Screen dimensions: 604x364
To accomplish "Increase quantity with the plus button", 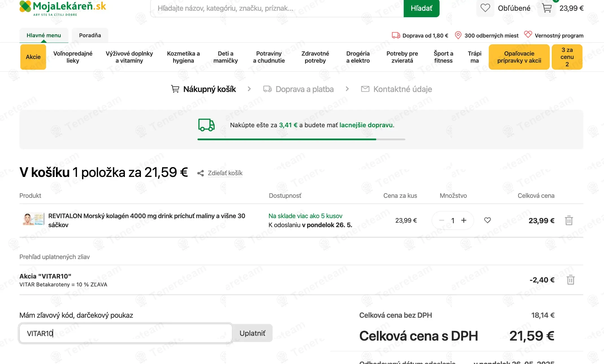I will 464,220.
